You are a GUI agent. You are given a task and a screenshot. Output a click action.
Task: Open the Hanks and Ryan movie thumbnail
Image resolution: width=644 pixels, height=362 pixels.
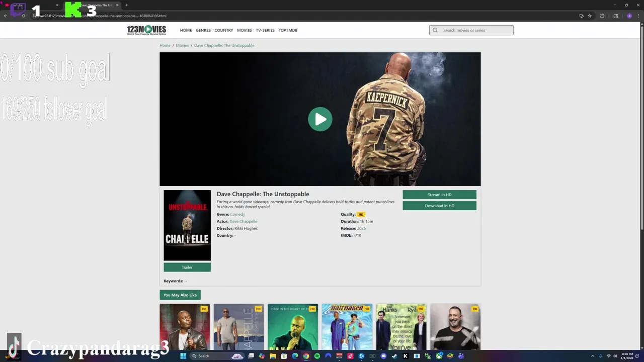coord(401,327)
